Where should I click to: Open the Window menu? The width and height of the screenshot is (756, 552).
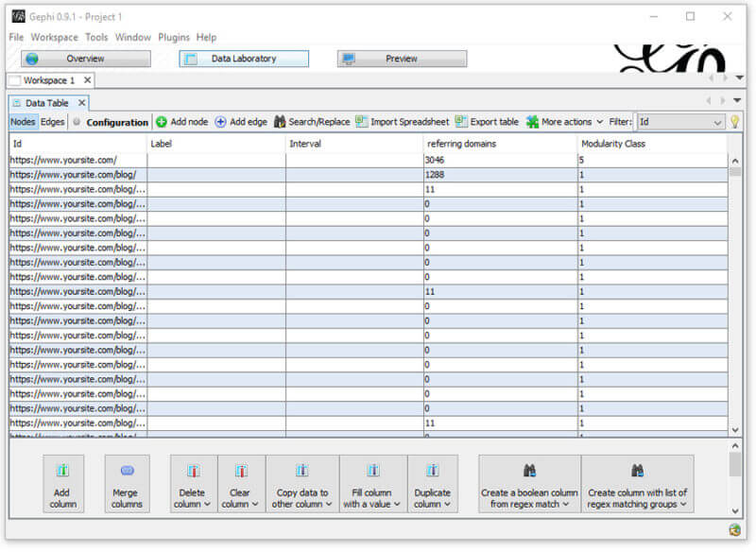133,37
